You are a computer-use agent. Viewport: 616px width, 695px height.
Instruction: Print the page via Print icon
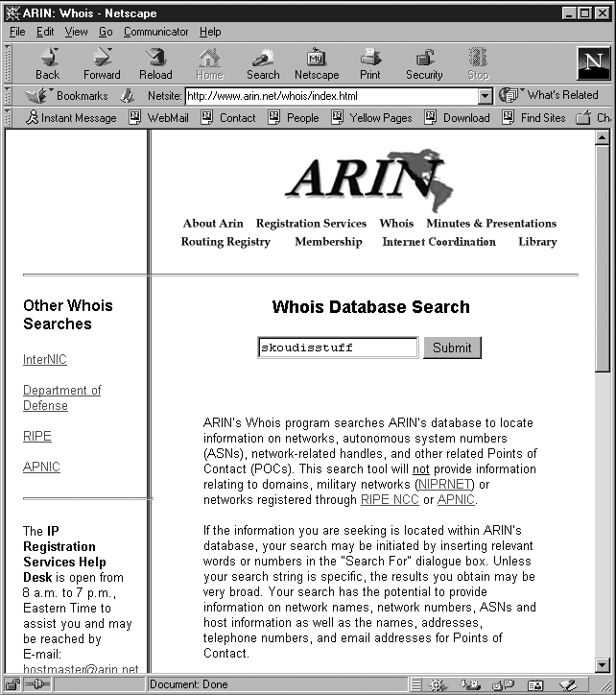pos(370,63)
